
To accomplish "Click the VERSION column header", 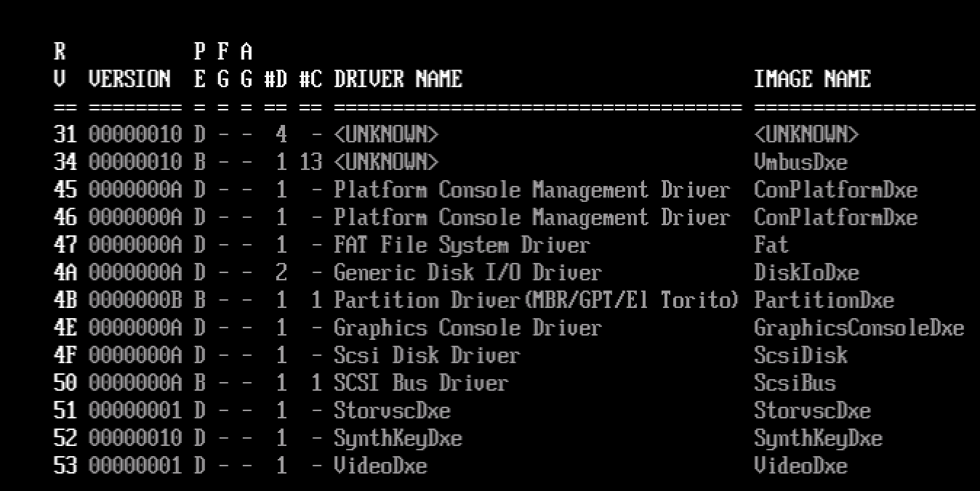I will coord(129,78).
